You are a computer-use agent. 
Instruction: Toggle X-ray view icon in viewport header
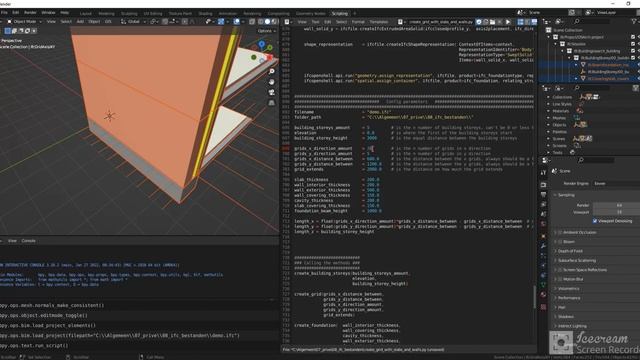(x=252, y=22)
